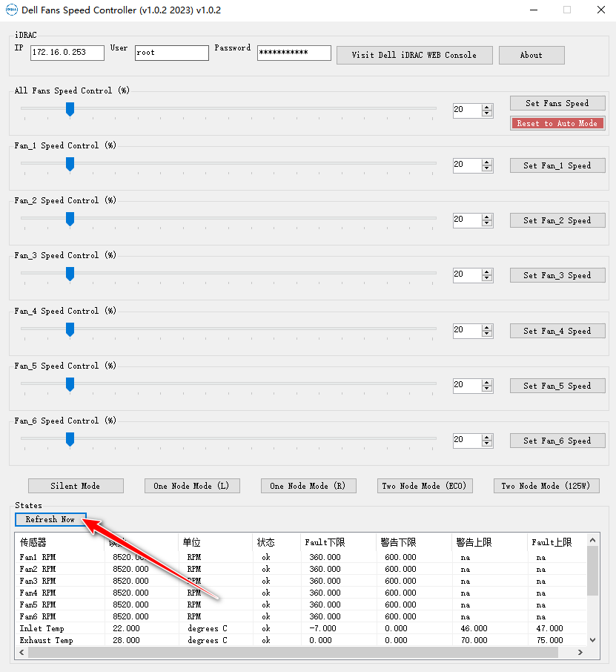Viewport: 616px width, 672px height.
Task: Click table vertical scrollbar down arrow
Action: click(593, 640)
